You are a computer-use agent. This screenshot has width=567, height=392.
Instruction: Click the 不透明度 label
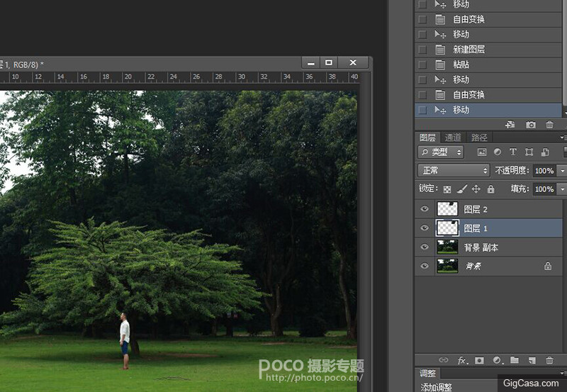pyautogui.click(x=512, y=170)
